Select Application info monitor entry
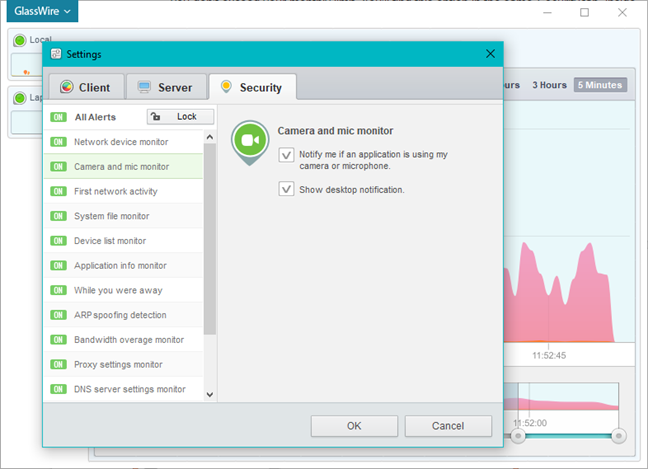The image size is (648, 469). pyautogui.click(x=124, y=265)
